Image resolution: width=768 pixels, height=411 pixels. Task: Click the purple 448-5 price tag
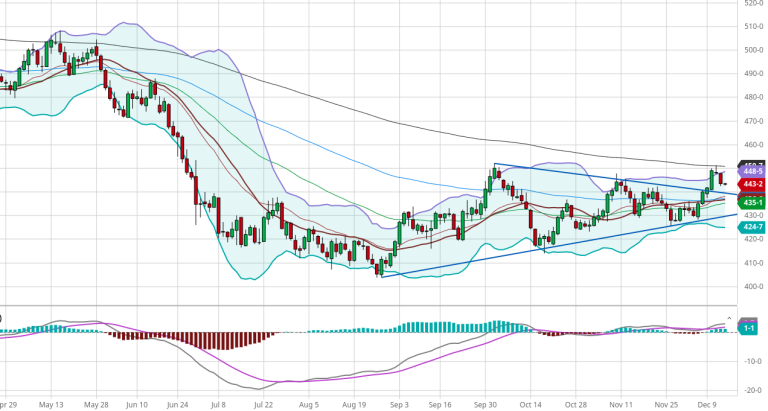coord(751,171)
